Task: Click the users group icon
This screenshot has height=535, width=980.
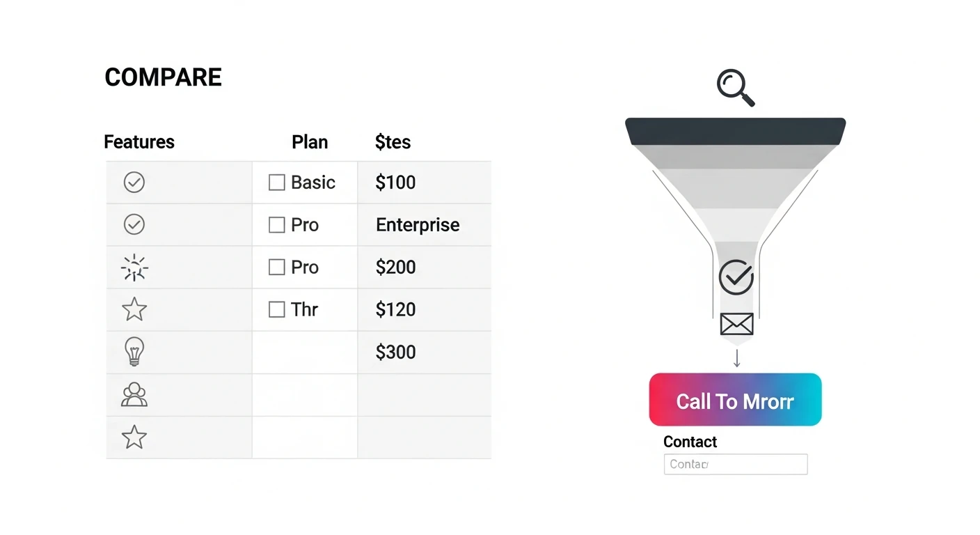Action: pyautogui.click(x=134, y=394)
